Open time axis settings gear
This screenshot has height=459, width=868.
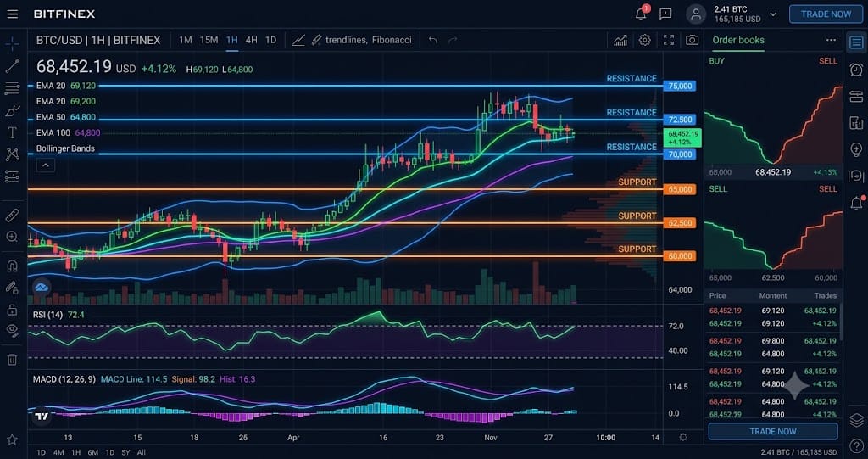pyautogui.click(x=683, y=438)
